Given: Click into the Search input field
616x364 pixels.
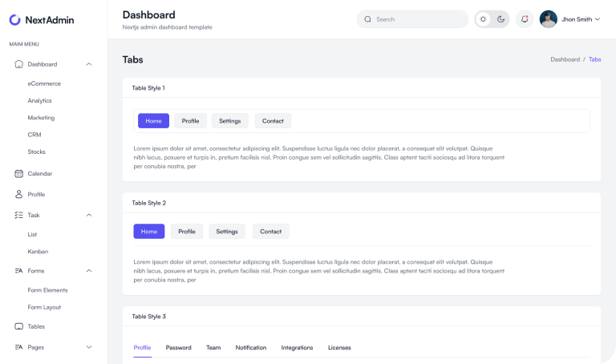Looking at the screenshot, I should [x=417, y=19].
